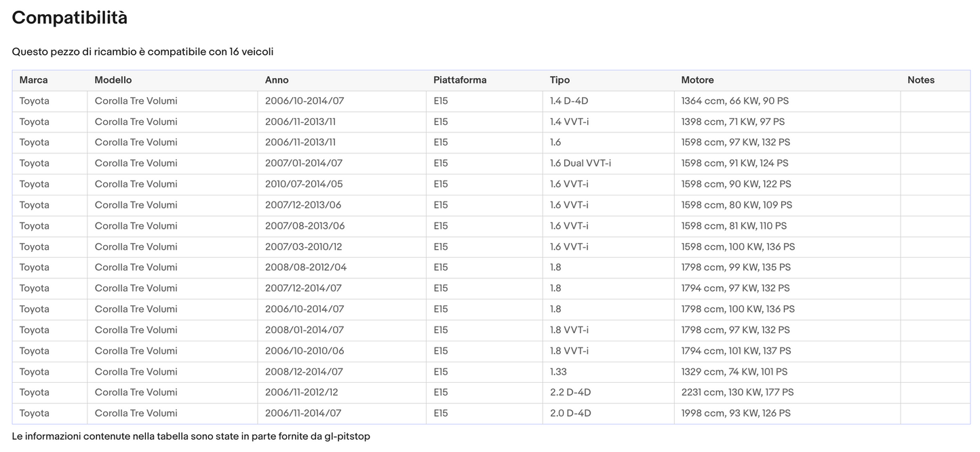Click the Marca column header
980x452 pixels.
click(33, 80)
